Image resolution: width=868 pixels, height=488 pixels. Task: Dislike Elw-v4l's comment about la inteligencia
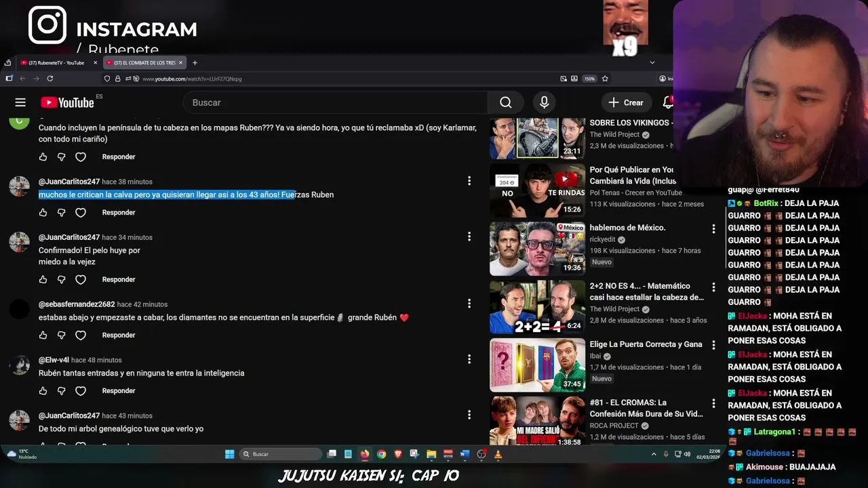coord(62,390)
